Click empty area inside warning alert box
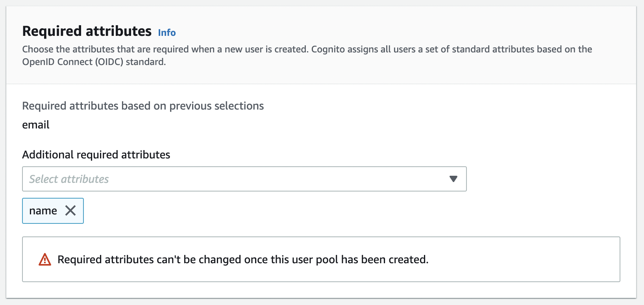The width and height of the screenshot is (644, 305). (524, 260)
